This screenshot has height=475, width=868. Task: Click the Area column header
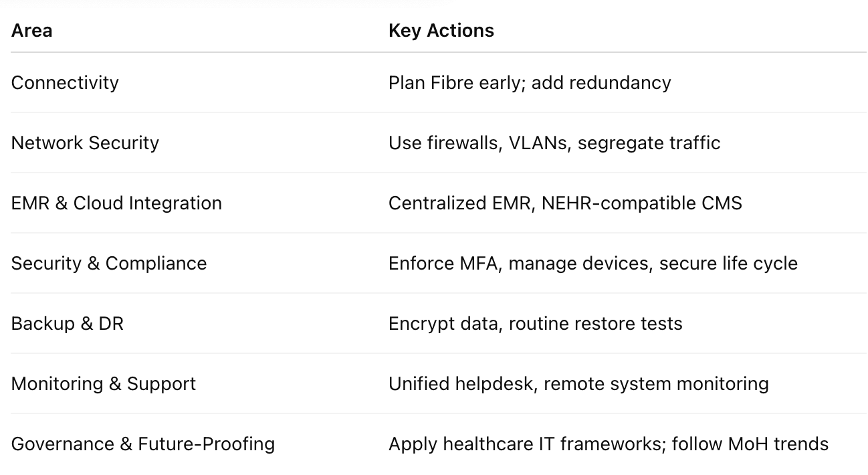pos(31,31)
